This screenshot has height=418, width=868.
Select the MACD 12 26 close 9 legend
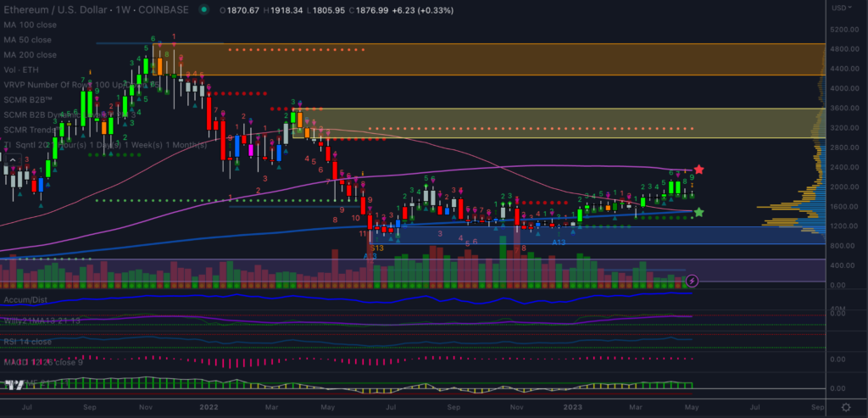44,362
